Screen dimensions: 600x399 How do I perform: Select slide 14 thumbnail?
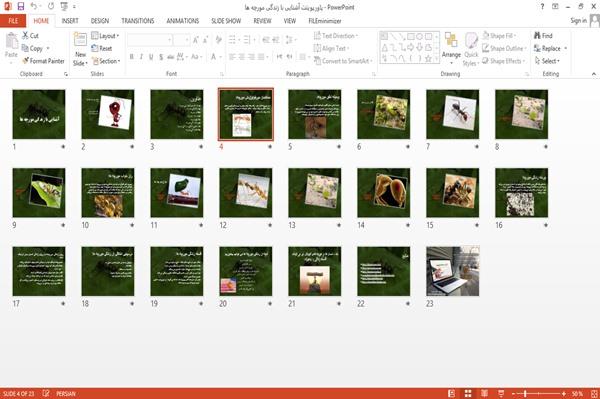[x=383, y=193]
